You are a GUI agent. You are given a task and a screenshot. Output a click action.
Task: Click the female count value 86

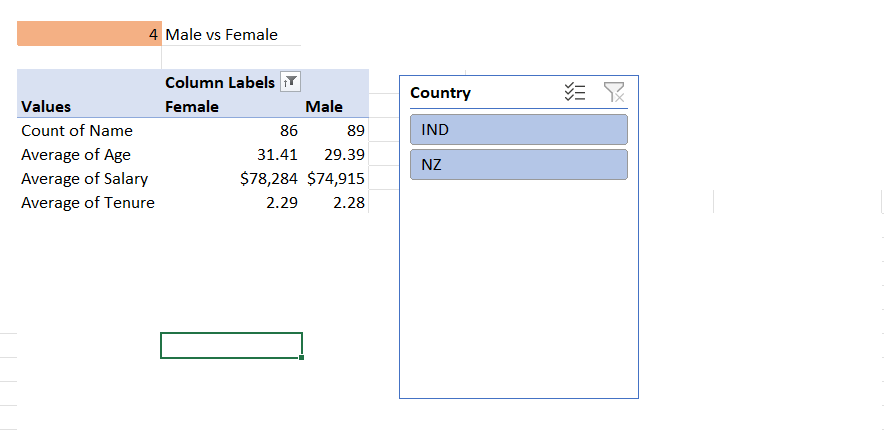[289, 131]
